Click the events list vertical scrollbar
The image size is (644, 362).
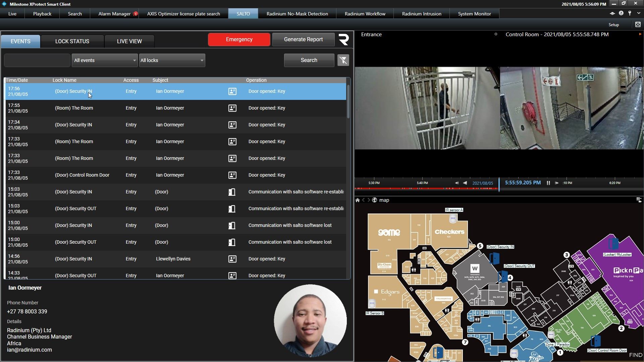348,102
